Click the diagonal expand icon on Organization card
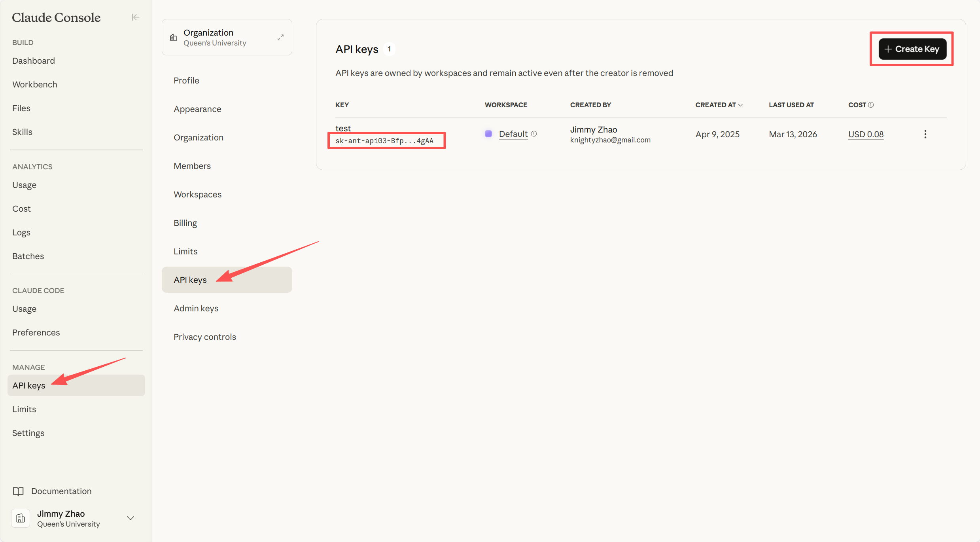The image size is (980, 542). point(280,37)
